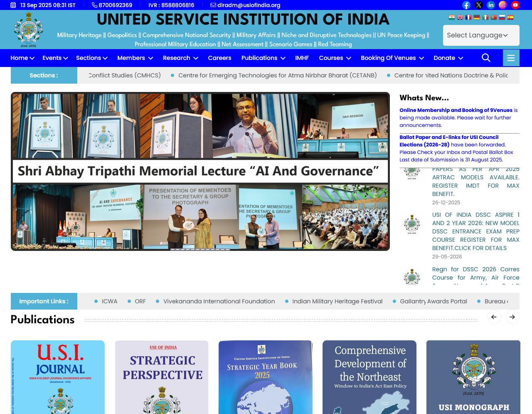Open the YouTube channel icon
Image resolution: width=532 pixels, height=414 pixels.
pos(515,5)
